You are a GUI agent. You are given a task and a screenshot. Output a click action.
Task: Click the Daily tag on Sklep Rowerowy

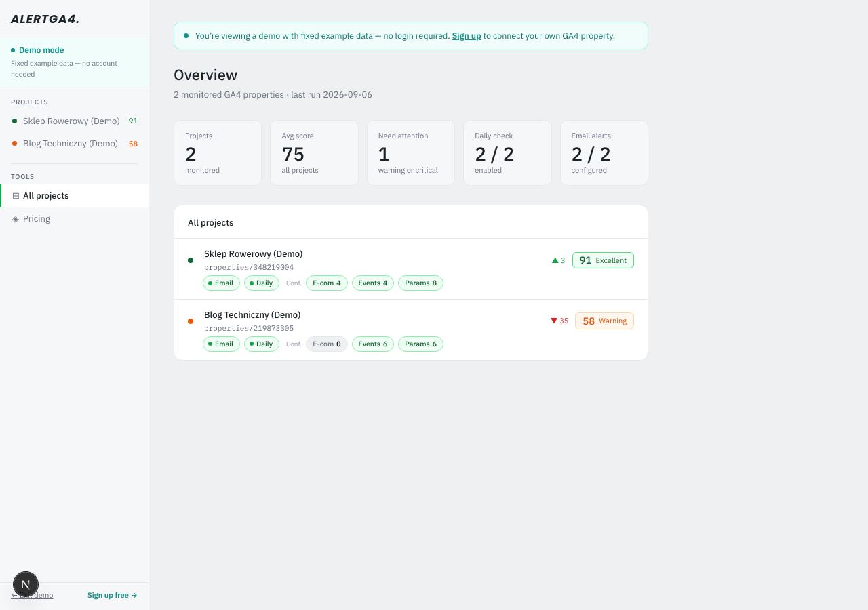click(x=262, y=283)
